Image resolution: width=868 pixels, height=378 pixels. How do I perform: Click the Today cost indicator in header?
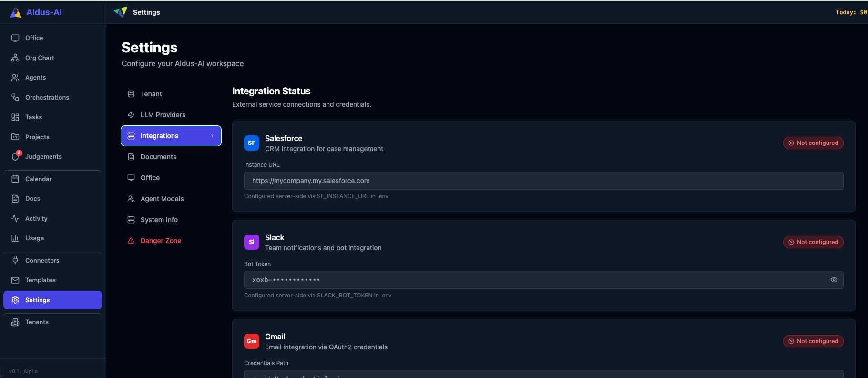[x=851, y=12]
